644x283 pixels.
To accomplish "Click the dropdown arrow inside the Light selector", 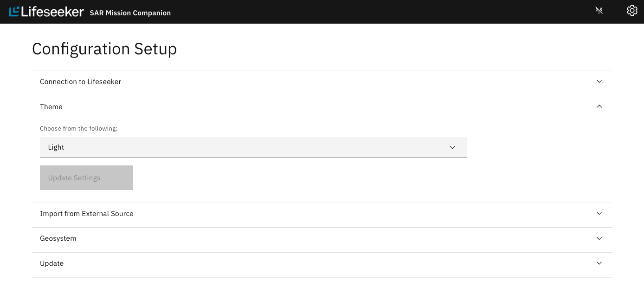I will (452, 147).
